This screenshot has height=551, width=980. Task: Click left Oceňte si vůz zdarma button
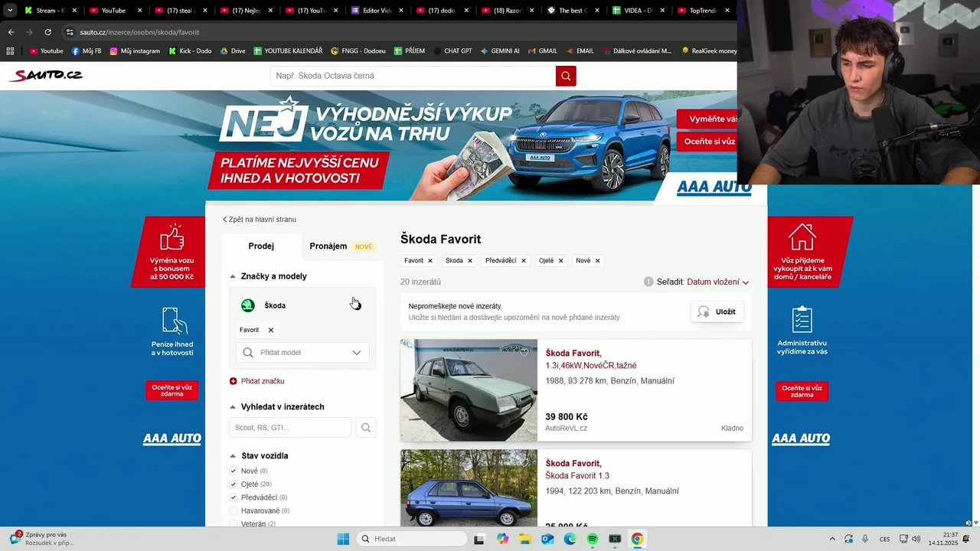tap(171, 390)
